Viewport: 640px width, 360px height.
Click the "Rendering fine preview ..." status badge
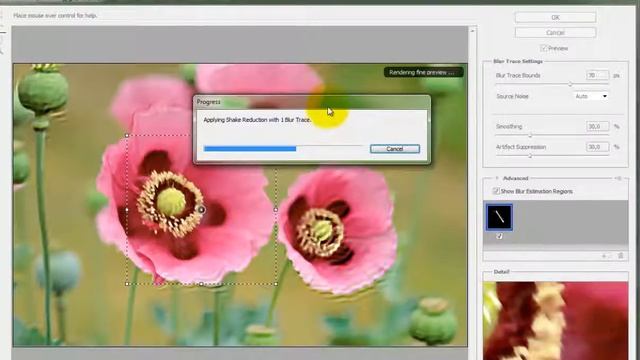pyautogui.click(x=423, y=72)
